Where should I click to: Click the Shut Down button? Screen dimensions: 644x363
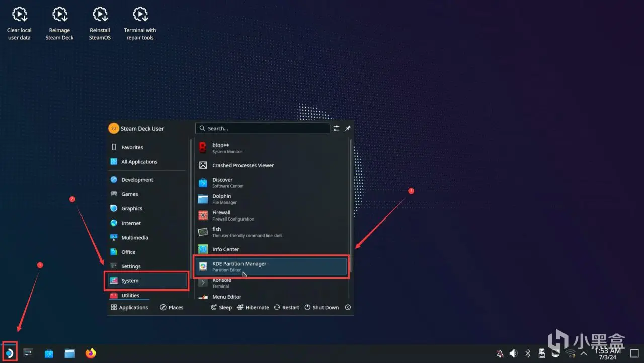click(x=321, y=307)
